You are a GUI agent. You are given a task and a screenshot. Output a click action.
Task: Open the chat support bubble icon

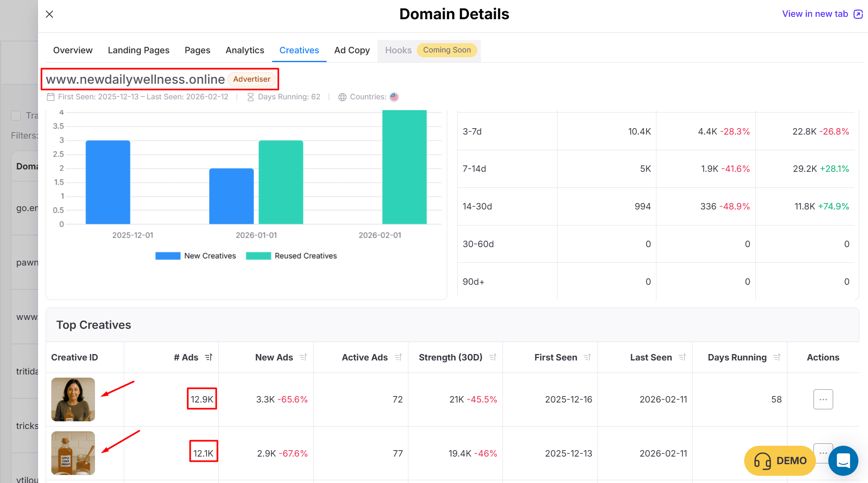pos(843,461)
